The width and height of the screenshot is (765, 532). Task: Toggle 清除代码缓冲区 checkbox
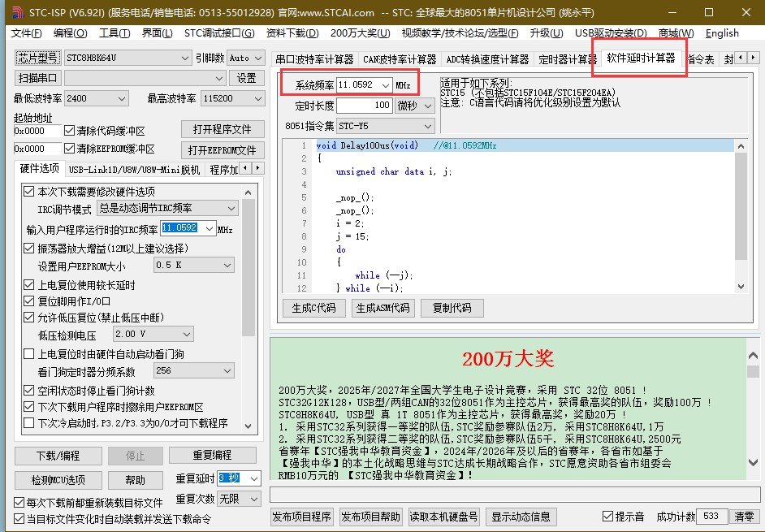pyautogui.click(x=69, y=130)
